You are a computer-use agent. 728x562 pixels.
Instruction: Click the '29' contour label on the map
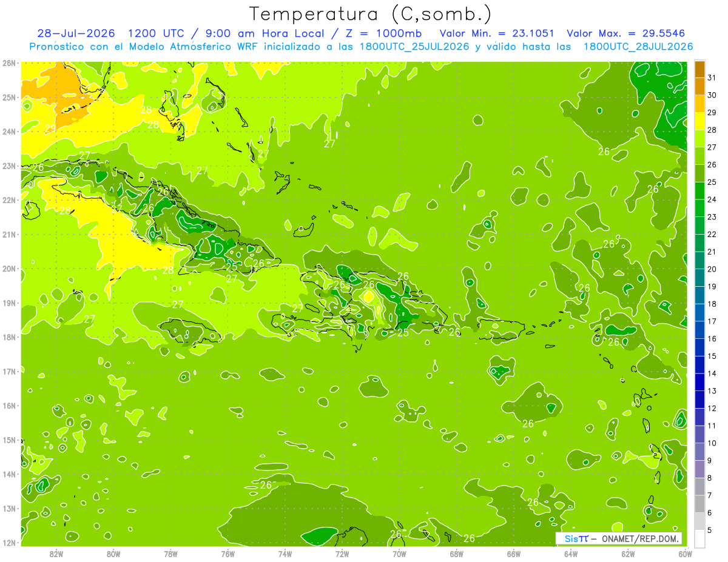coord(50,129)
